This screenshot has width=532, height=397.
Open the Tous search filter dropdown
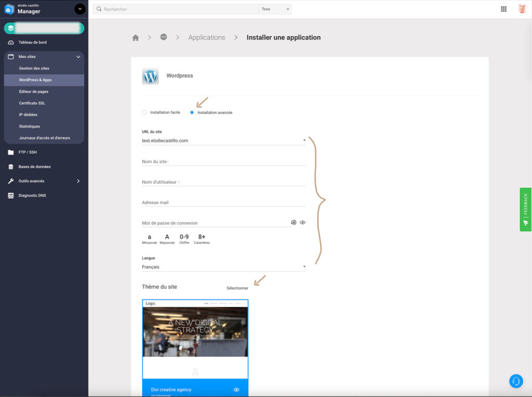point(275,9)
